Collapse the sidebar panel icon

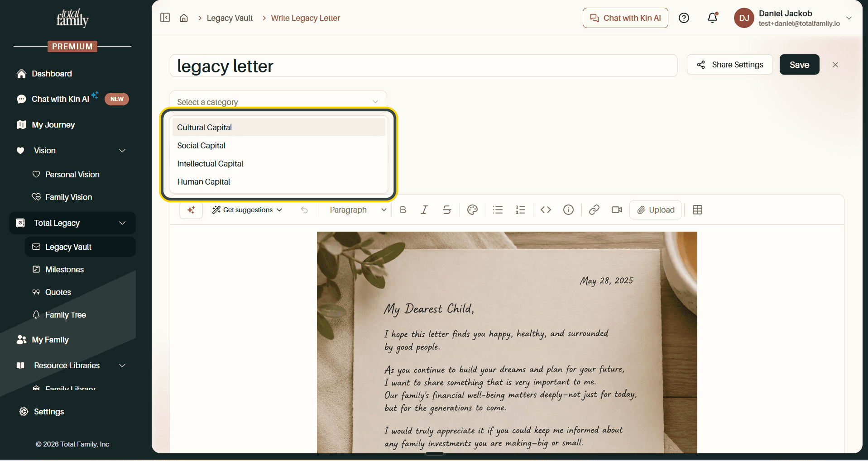click(165, 18)
